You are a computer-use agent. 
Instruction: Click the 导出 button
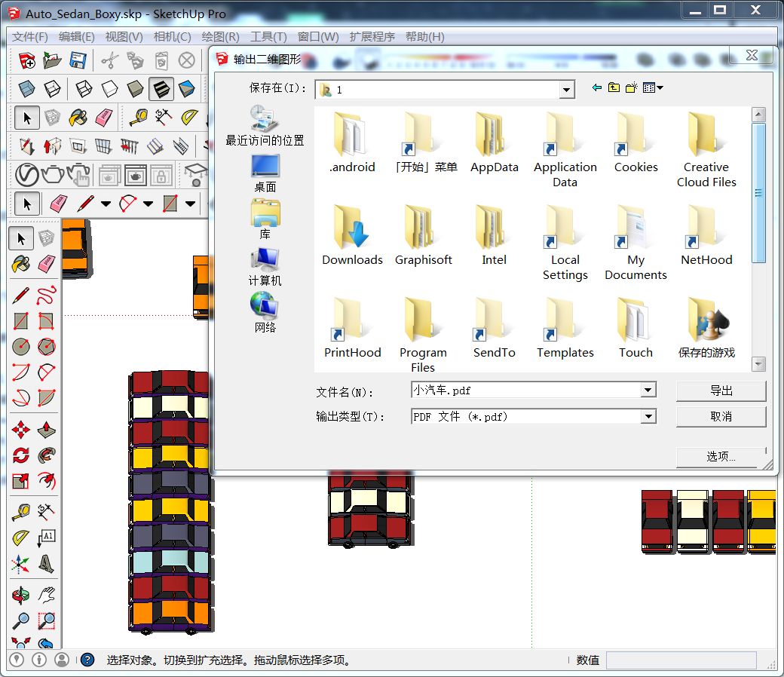(721, 391)
